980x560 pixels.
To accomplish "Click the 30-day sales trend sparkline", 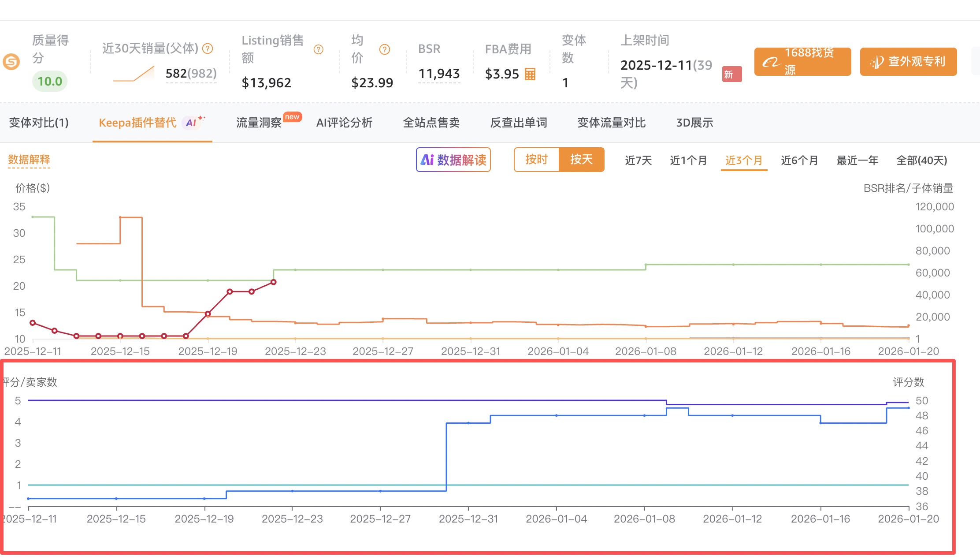I will (x=134, y=74).
